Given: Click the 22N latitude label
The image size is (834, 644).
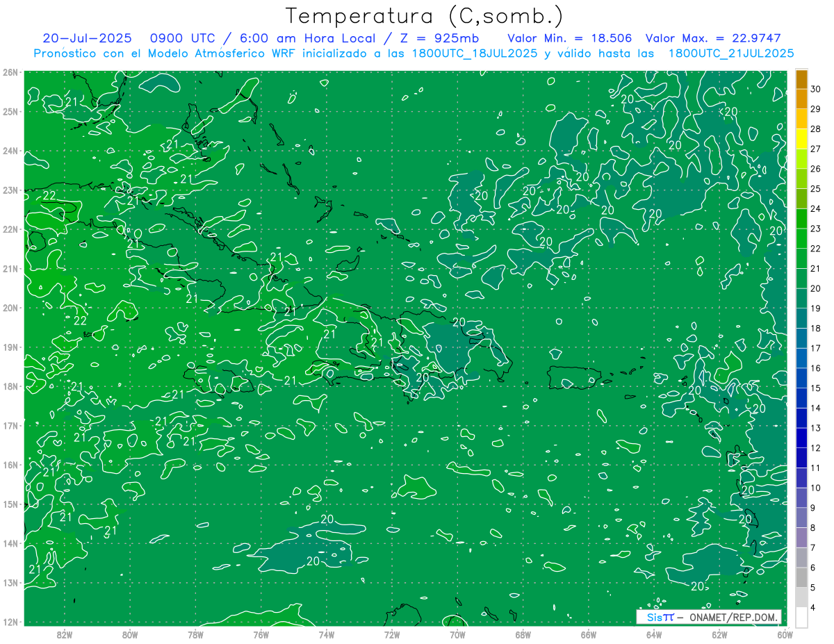Looking at the screenshot, I should (10, 229).
